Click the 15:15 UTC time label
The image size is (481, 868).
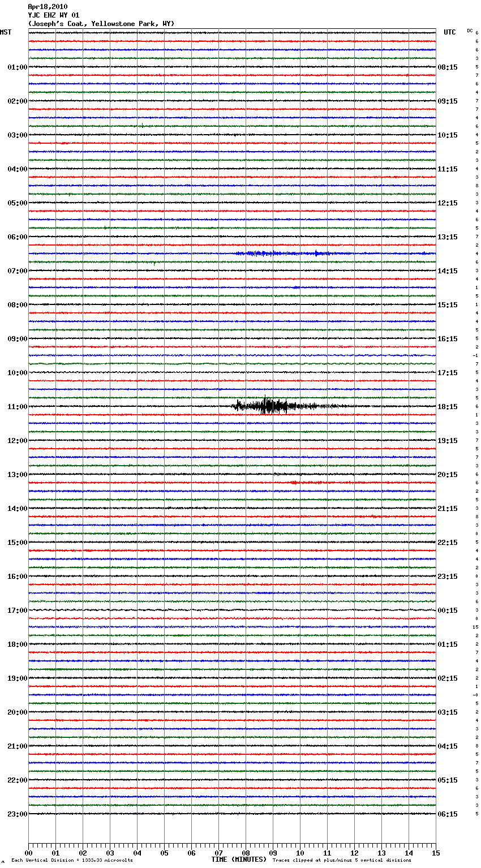pyautogui.click(x=448, y=305)
